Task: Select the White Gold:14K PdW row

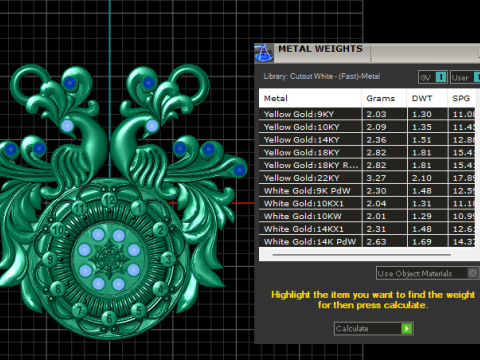Action: pyautogui.click(x=367, y=241)
